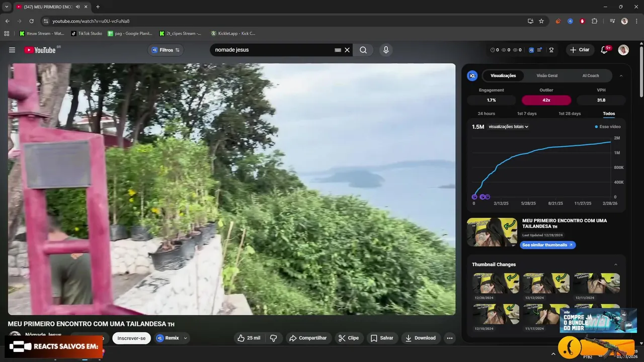The width and height of the screenshot is (644, 362).
Task: Open the Chrome extensions puzzle icon
Action: pos(594,21)
